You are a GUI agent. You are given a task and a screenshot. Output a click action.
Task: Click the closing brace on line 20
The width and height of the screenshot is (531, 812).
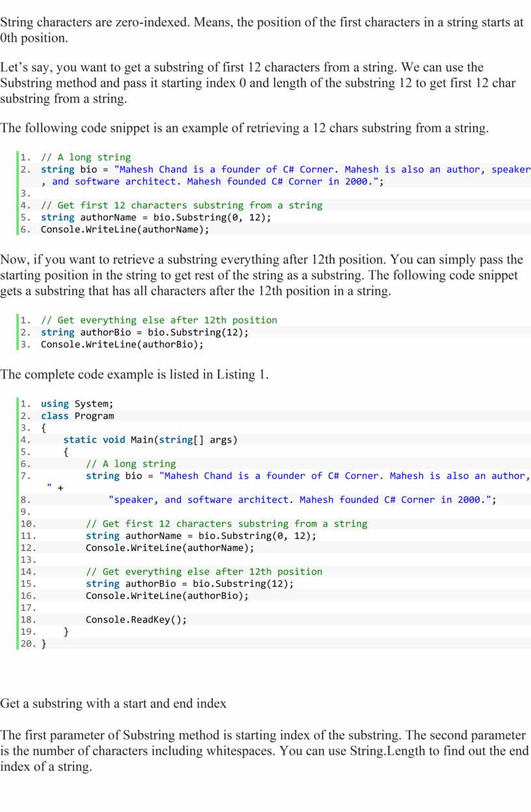(x=44, y=643)
